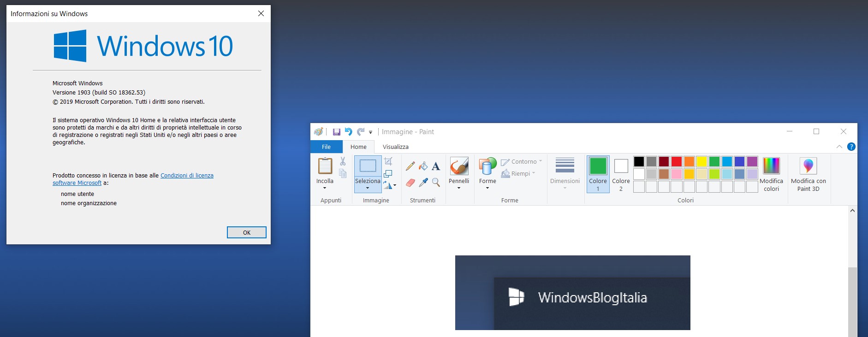Viewport: 868px width, 337px height.
Task: Click the Cut scissors icon in Paint
Action: click(343, 161)
